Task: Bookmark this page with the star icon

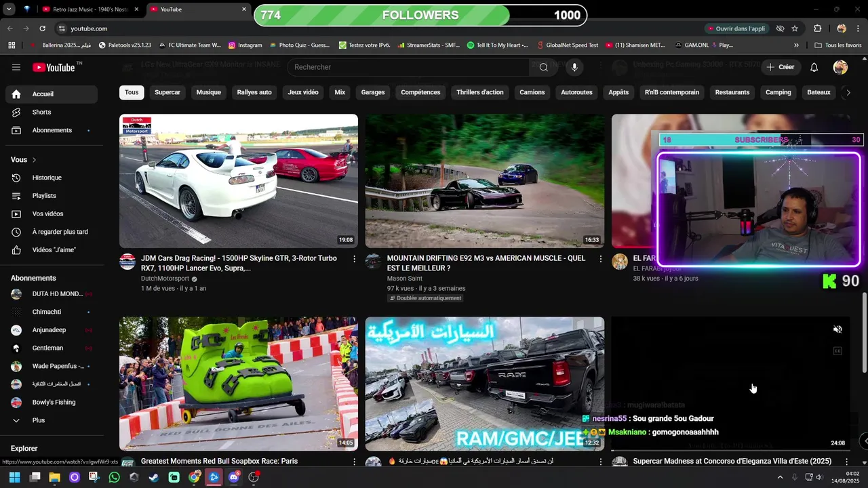Action: [x=795, y=28]
